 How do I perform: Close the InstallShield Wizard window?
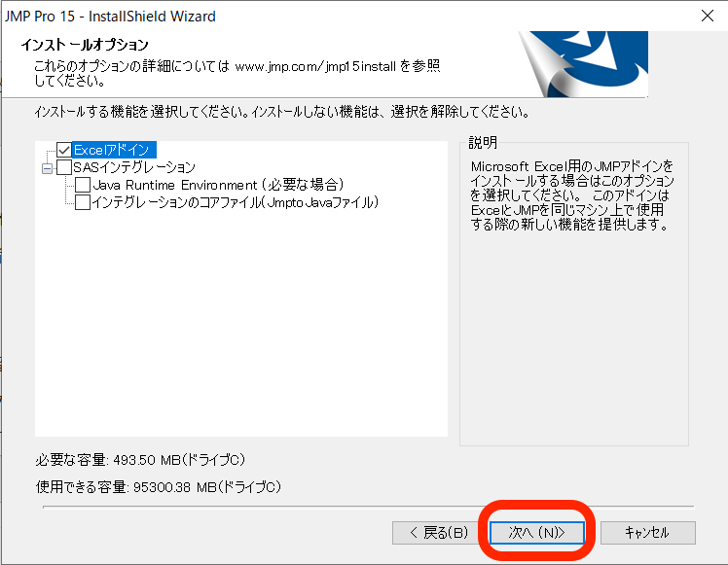(708, 16)
